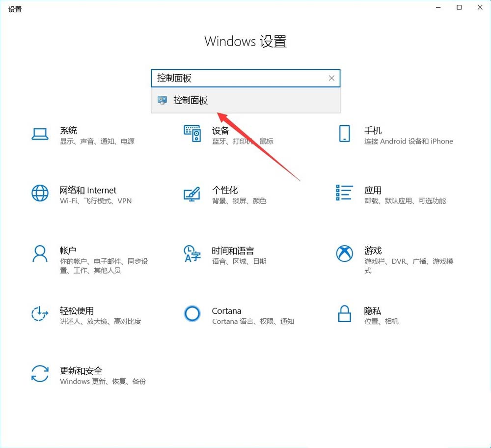Click the 网络和 Internet globe icon
This screenshot has width=491, height=448.
pos(40,193)
